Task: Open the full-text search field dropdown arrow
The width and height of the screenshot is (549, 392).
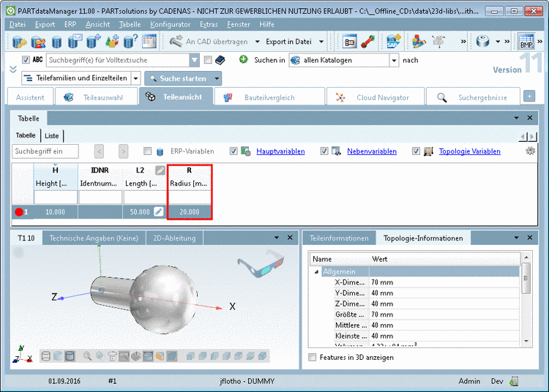Action: tap(194, 60)
